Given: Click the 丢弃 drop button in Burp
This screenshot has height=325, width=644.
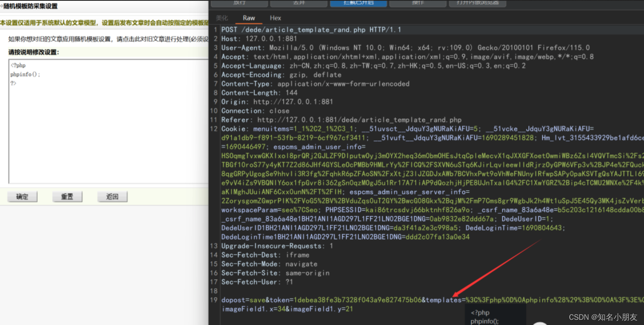Looking at the screenshot, I should (x=299, y=3).
